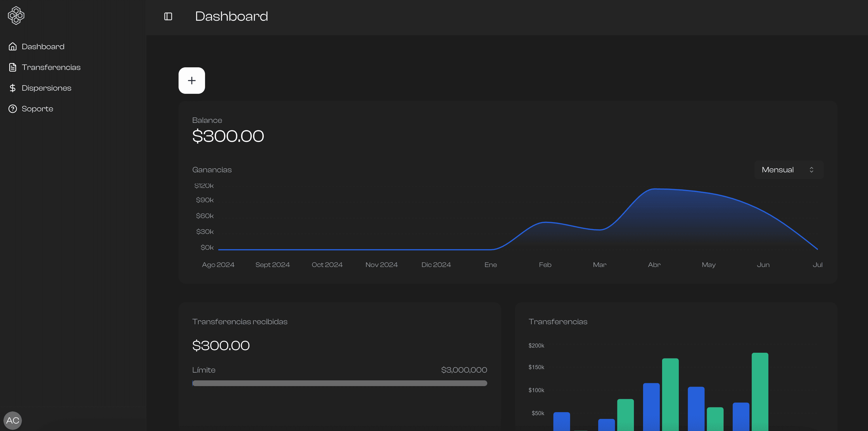Click the Soporte link in sidebar
The width and height of the screenshot is (868, 431).
pos(37,108)
